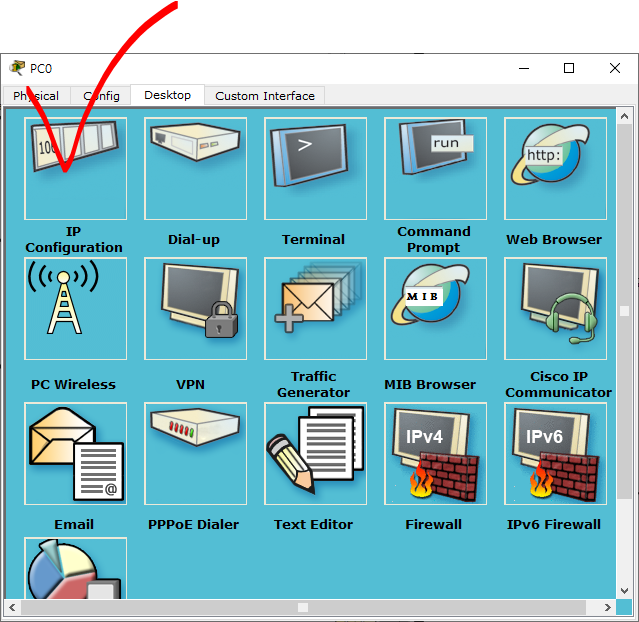Viewport: 639px width, 622px height.
Task: Close the PC0 window
Action: click(615, 68)
